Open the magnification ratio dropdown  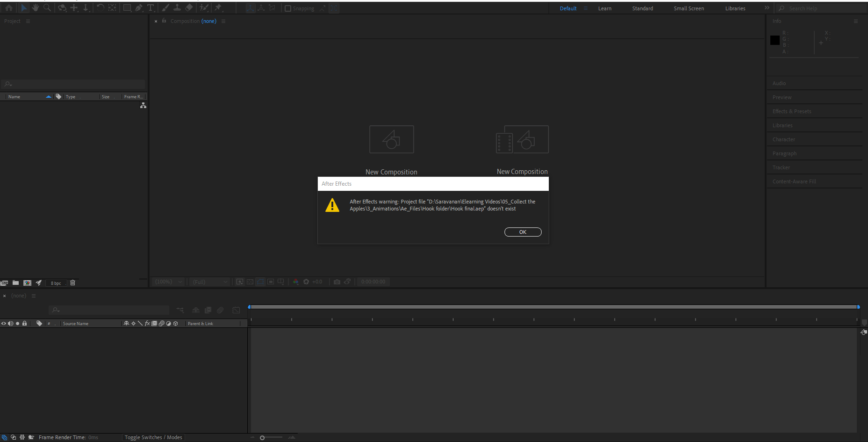pos(167,282)
